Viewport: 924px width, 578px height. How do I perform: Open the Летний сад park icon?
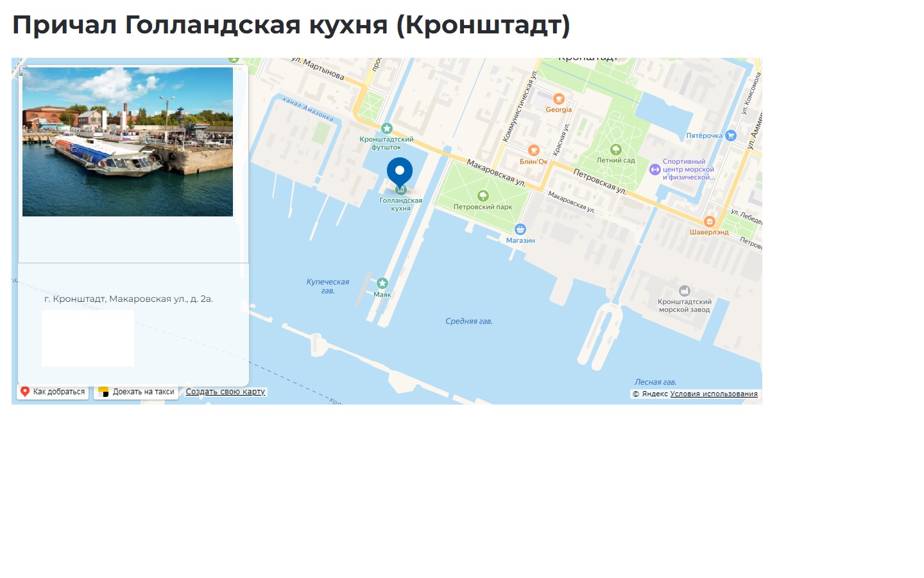(616, 150)
